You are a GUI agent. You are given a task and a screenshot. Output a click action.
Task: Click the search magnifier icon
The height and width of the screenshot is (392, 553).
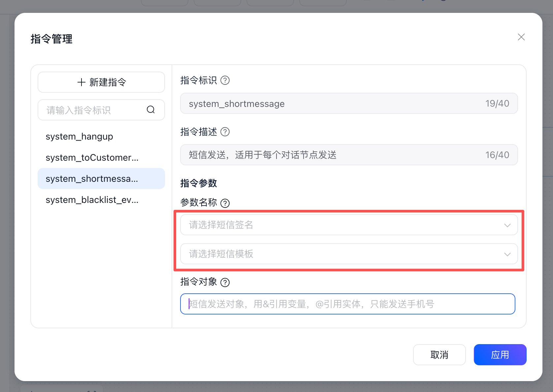[x=151, y=110]
